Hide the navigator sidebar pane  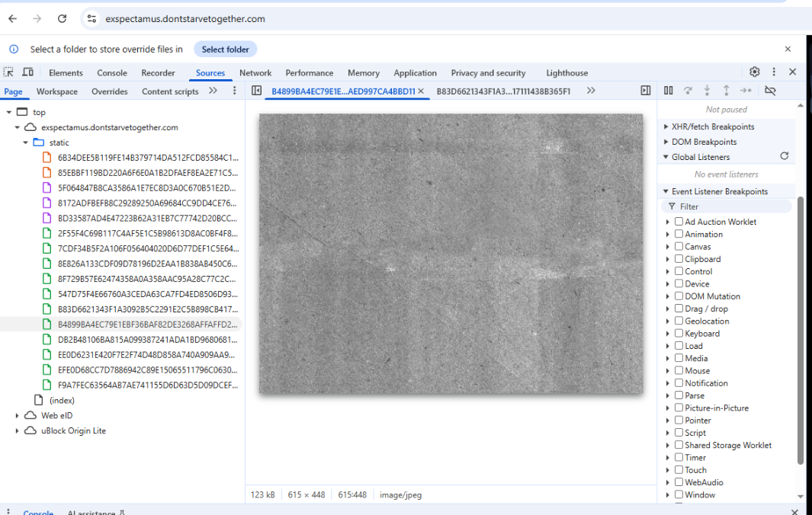257,91
